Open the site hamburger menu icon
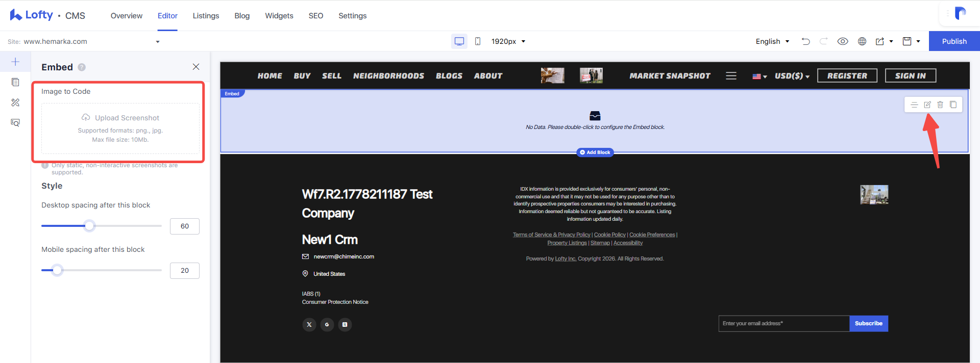 [731, 75]
